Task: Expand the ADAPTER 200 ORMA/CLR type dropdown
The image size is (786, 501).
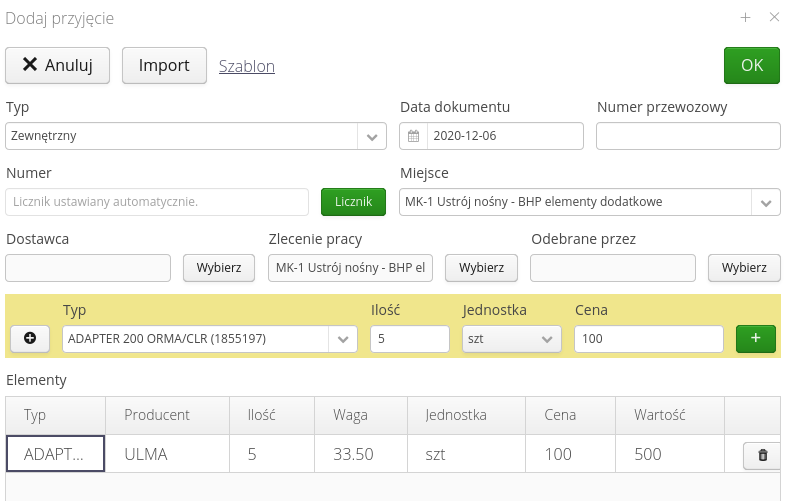Action: click(344, 339)
